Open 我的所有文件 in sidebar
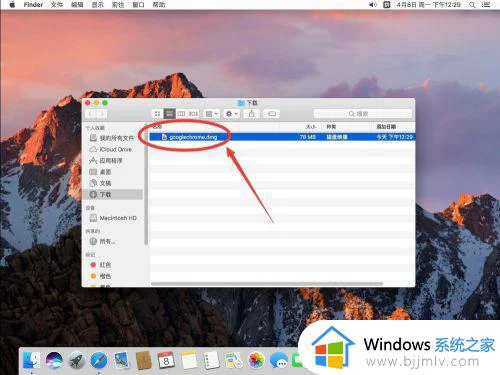 pyautogui.click(x=112, y=138)
